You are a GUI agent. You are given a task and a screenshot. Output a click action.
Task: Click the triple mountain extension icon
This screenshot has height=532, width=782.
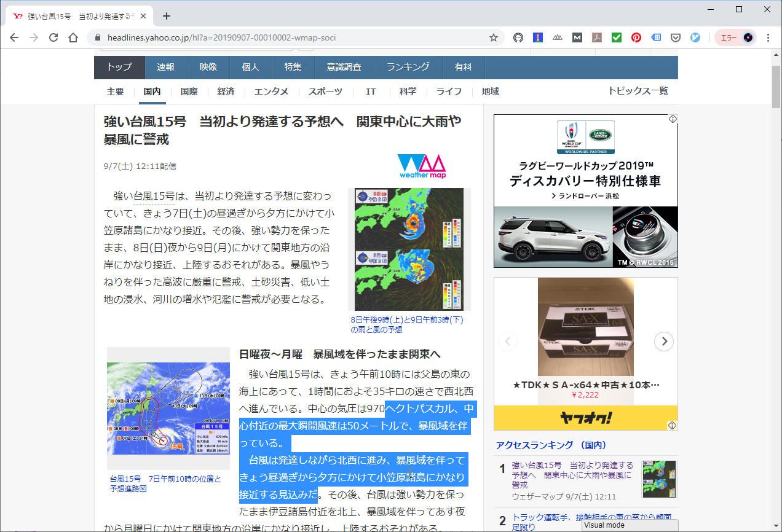click(558, 37)
